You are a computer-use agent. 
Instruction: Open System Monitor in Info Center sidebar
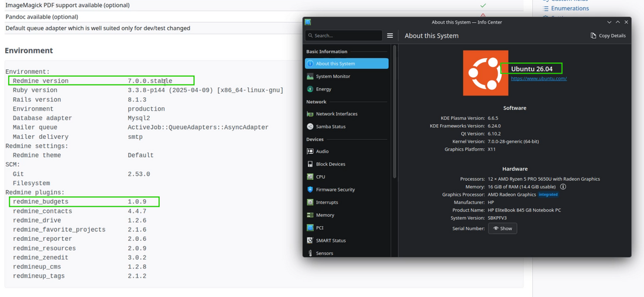pos(347,76)
